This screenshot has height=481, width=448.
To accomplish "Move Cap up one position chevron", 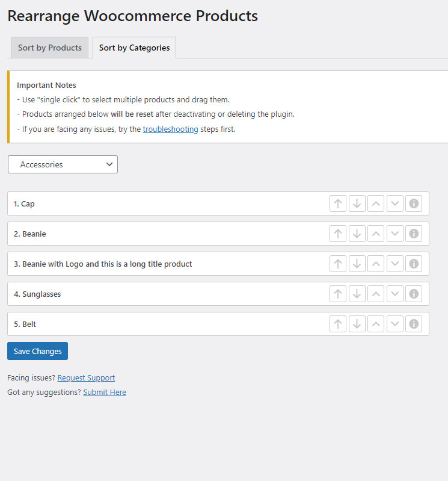I will [376, 203].
